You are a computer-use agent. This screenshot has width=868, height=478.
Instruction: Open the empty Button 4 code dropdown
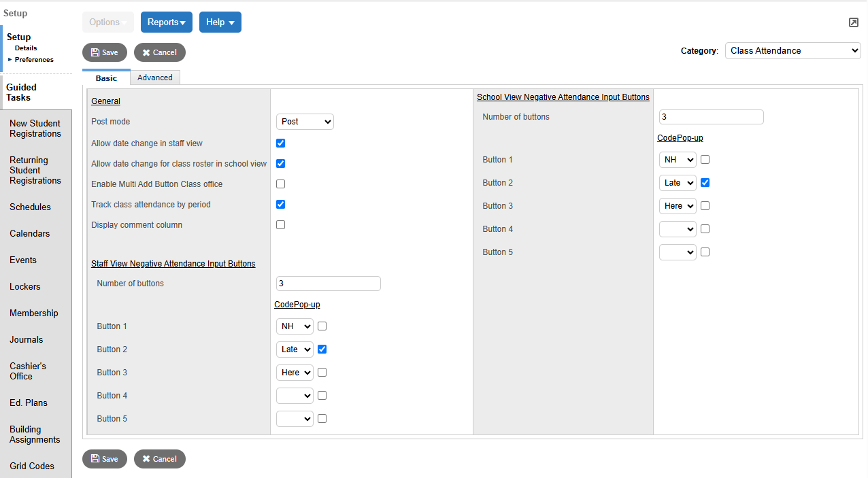tap(295, 395)
